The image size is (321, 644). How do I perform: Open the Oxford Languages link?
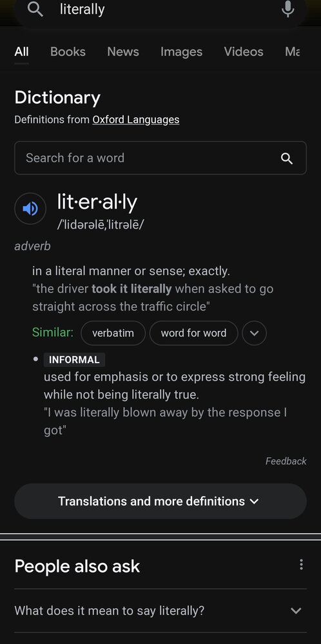point(135,120)
